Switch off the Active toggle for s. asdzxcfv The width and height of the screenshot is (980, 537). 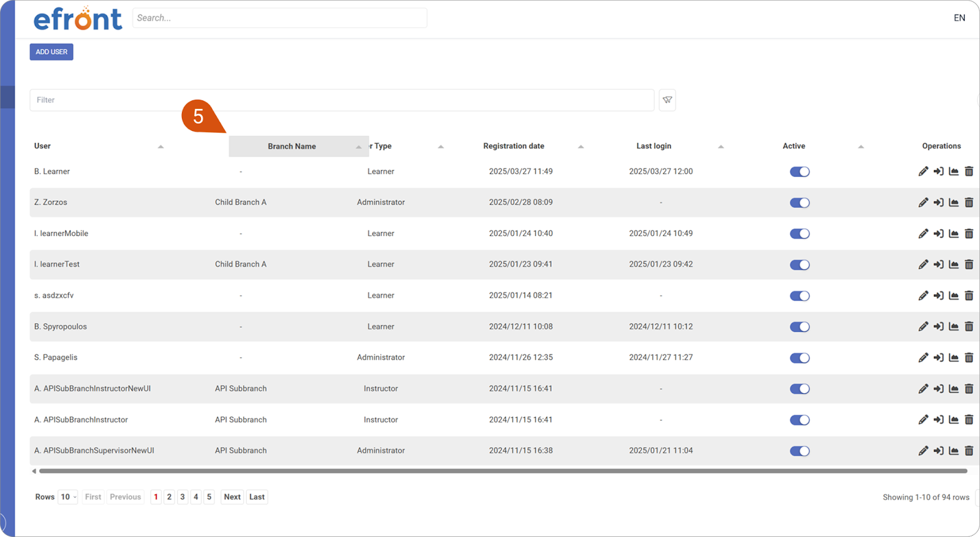click(799, 296)
